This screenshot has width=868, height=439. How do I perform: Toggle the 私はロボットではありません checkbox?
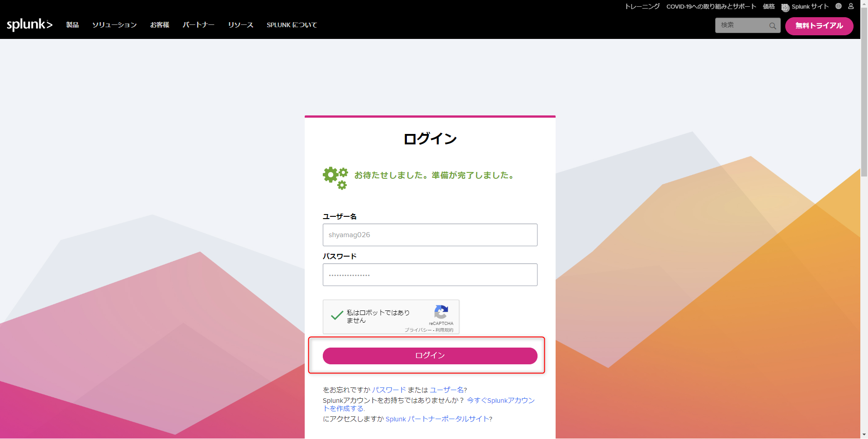pos(337,315)
